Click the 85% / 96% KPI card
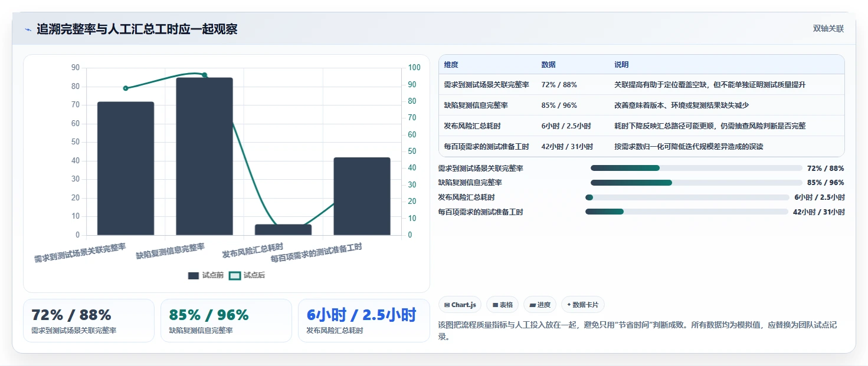 tap(226, 321)
